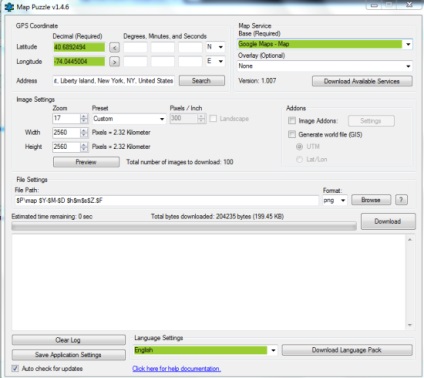The width and height of the screenshot is (424, 378).
Task: Click the Map Puzzle app icon in title bar
Action: pos(9,7)
